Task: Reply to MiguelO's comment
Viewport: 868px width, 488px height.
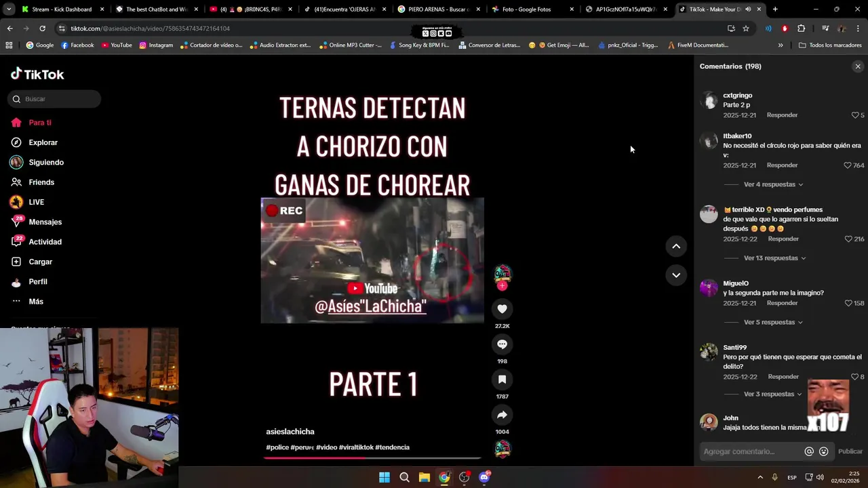Action: click(782, 304)
